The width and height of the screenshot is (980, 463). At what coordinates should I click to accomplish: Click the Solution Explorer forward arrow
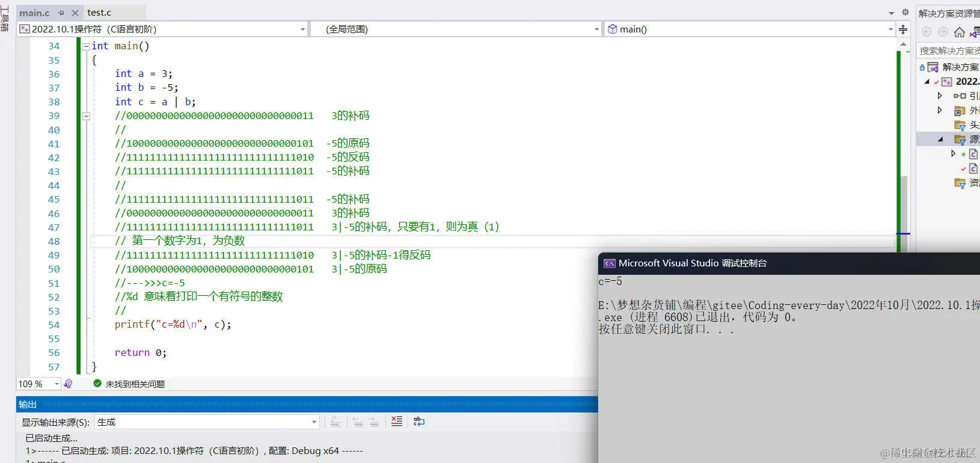(943, 32)
